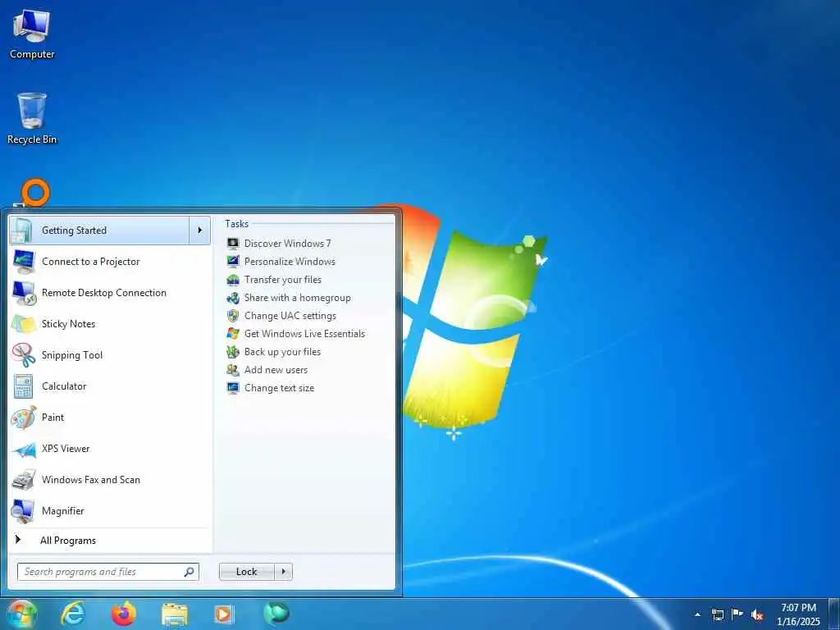
Task: Click the taskbar clock showing 7:07 PM
Action: [x=798, y=614]
